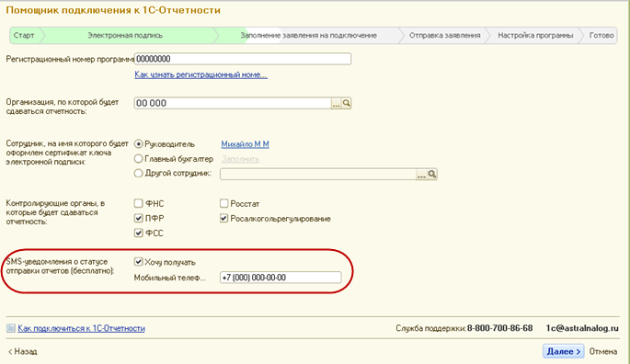
Task: Click the 'Помощник подключения к 1С-Отчетности' title
Action: (x=113, y=10)
